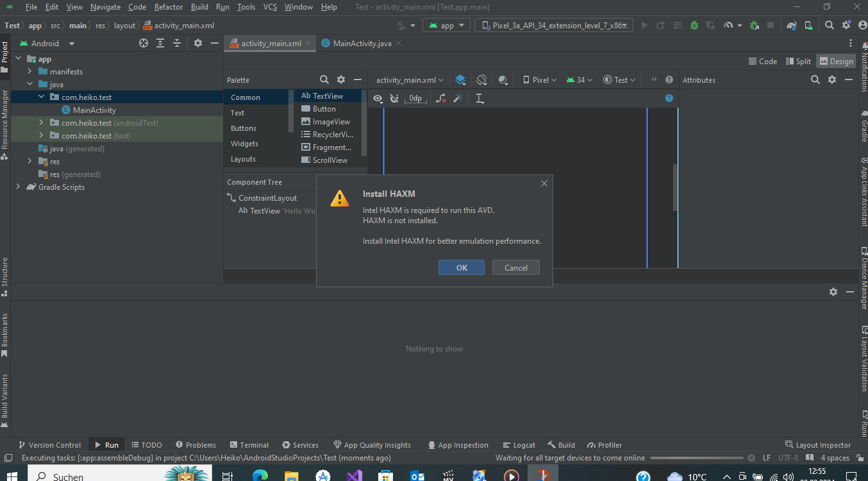The height and width of the screenshot is (481, 868).
Task: Expand the manifests folder
Action: coord(29,72)
